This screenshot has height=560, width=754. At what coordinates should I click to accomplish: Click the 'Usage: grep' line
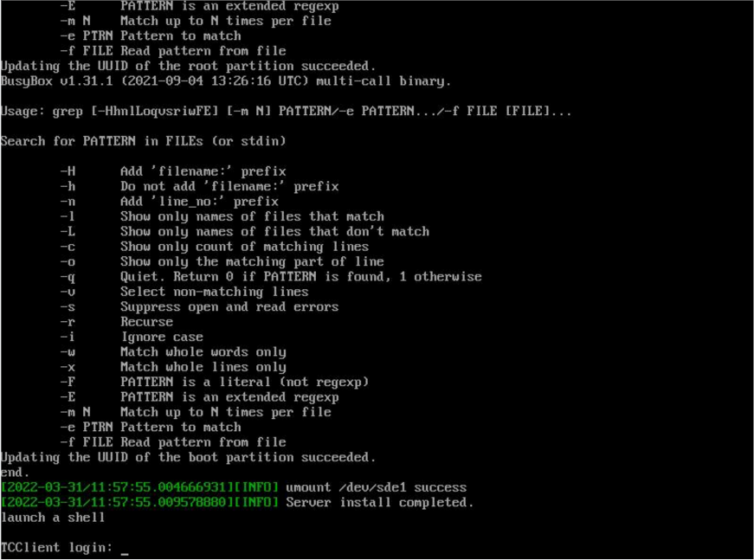pos(286,112)
